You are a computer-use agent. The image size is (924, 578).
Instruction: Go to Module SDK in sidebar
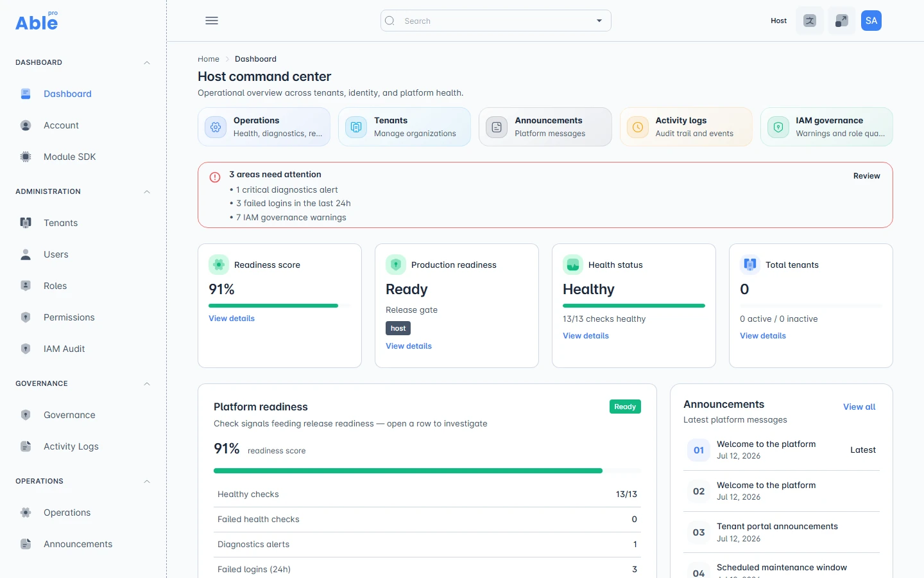click(x=83, y=157)
